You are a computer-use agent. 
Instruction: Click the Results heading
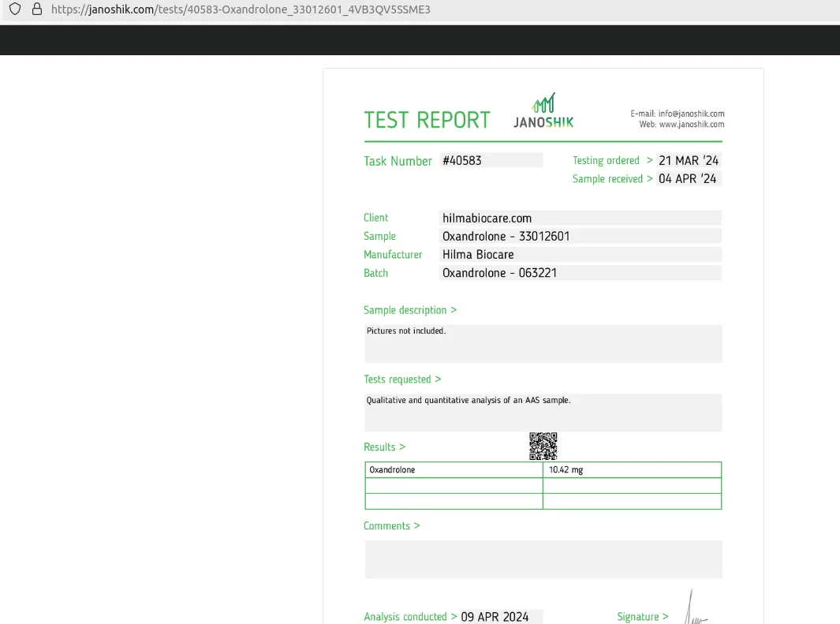(384, 447)
